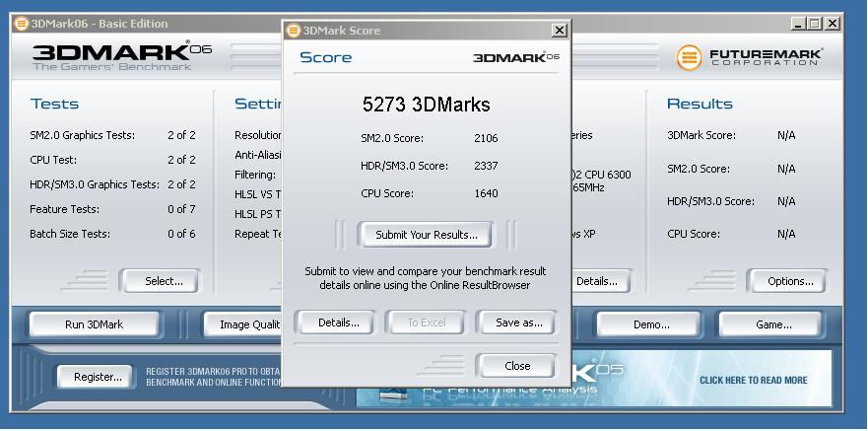Image resolution: width=868 pixels, height=431 pixels.
Task: Click the Batch Size Tests 0 of 6 value
Action: [181, 234]
